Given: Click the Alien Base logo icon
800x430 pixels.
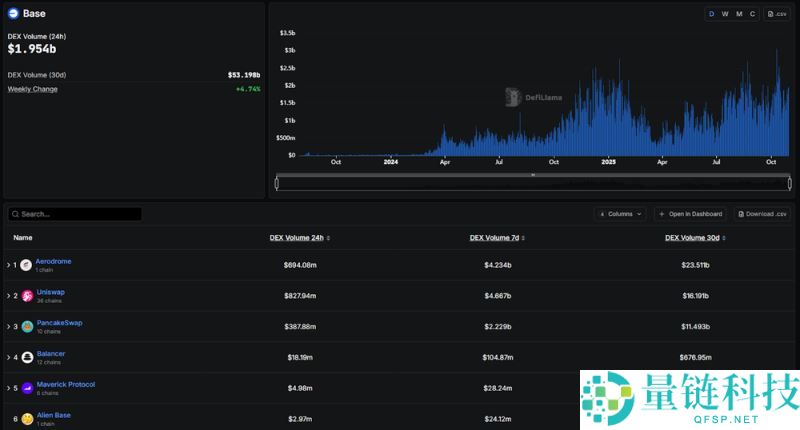Looking at the screenshot, I should tap(27, 418).
